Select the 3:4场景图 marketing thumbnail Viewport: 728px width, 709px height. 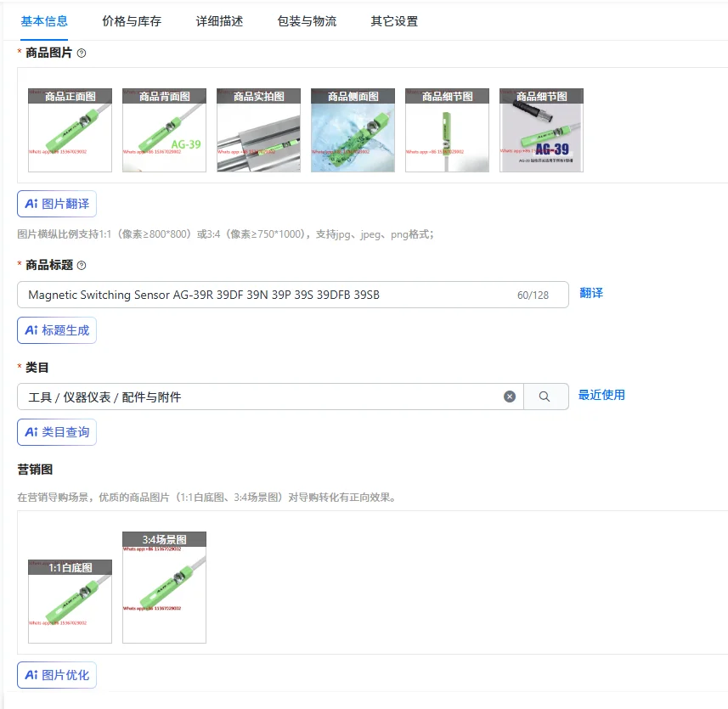coord(164,588)
